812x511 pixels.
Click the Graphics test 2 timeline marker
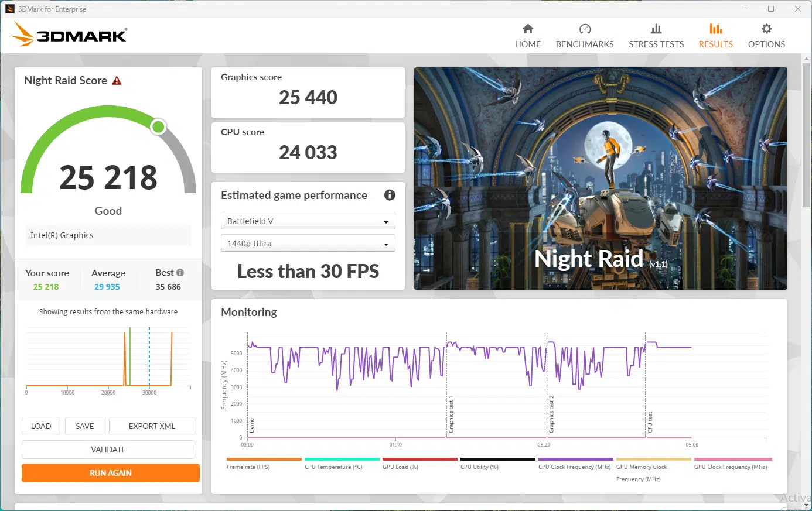coord(551,414)
